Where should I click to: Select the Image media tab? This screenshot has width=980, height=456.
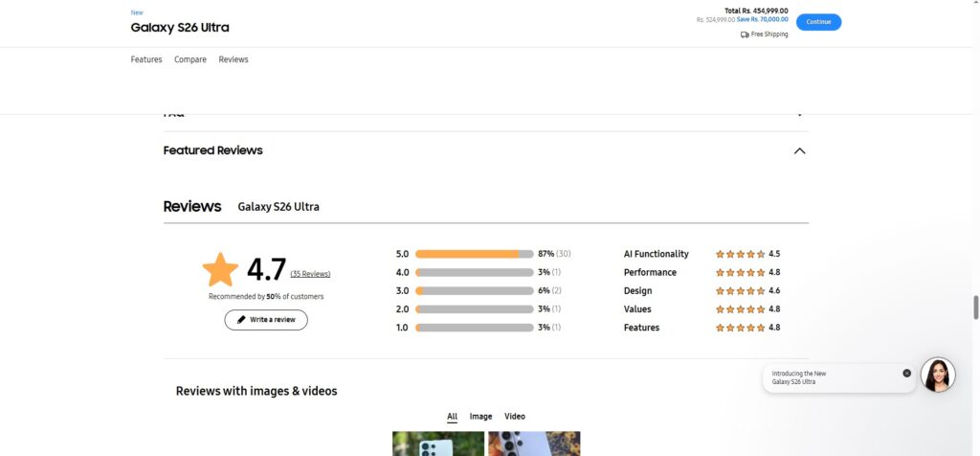[x=480, y=417]
